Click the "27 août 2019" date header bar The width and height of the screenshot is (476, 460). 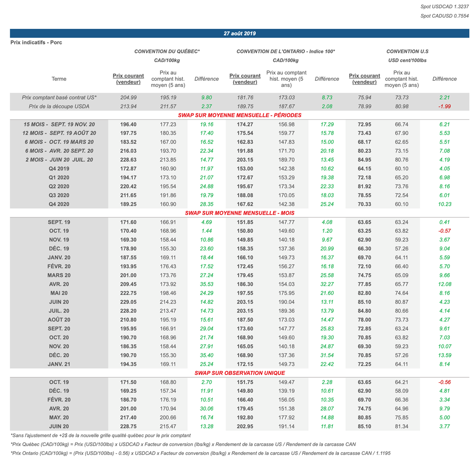pyautogui.click(x=239, y=33)
